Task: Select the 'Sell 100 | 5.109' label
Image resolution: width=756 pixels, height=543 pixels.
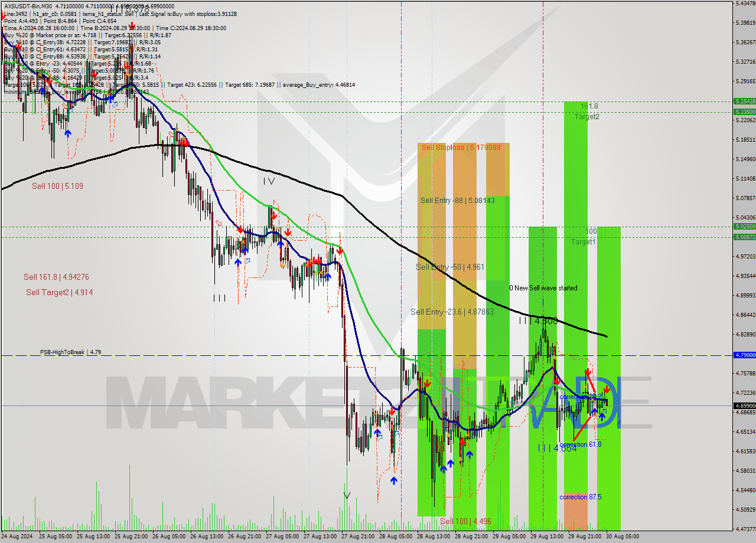Action: pos(57,186)
